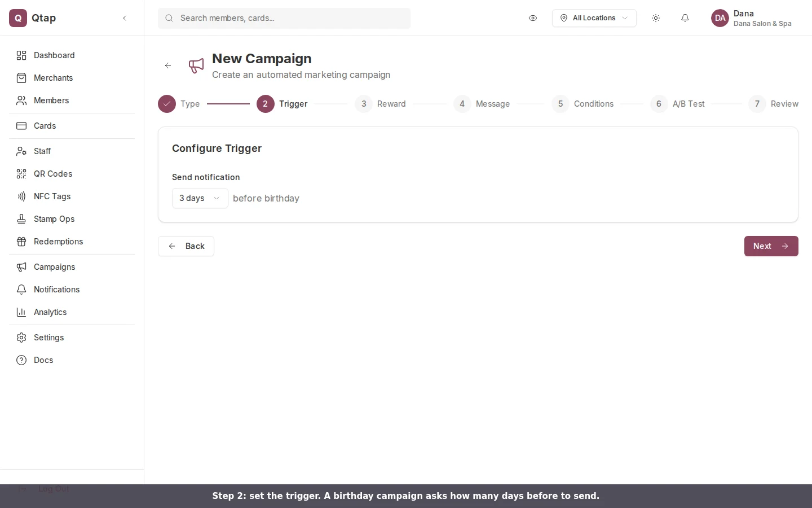Viewport: 812px width, 508px height.
Task: Open Settings page
Action: coord(72,338)
